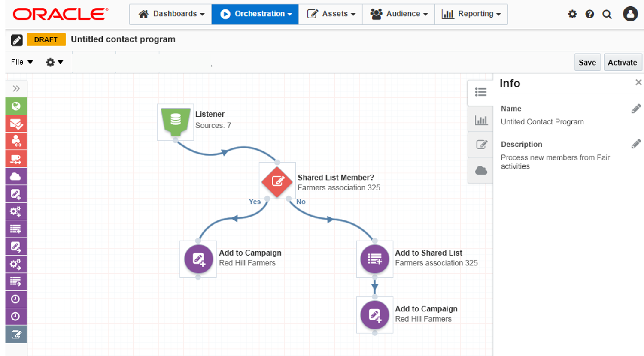Click the 'Untitled contact program' title
Viewport: 644px width, 356px height.
pos(123,39)
